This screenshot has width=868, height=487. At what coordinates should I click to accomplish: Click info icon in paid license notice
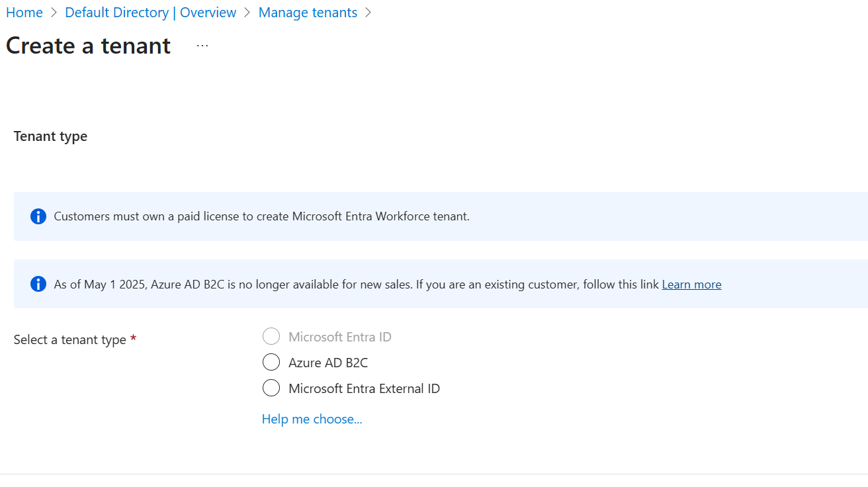[38, 216]
